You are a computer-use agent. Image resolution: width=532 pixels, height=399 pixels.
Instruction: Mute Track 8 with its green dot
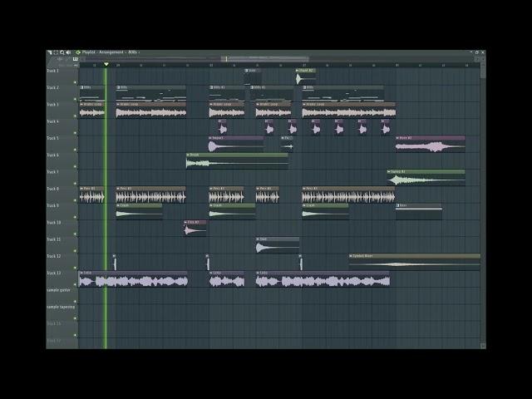click(75, 200)
